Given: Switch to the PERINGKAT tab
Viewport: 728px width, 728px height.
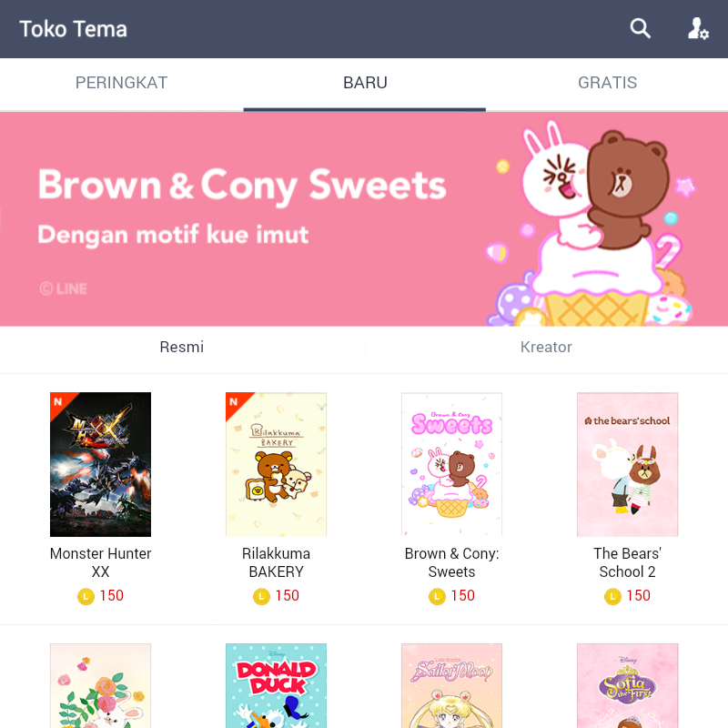Looking at the screenshot, I should click(x=122, y=83).
